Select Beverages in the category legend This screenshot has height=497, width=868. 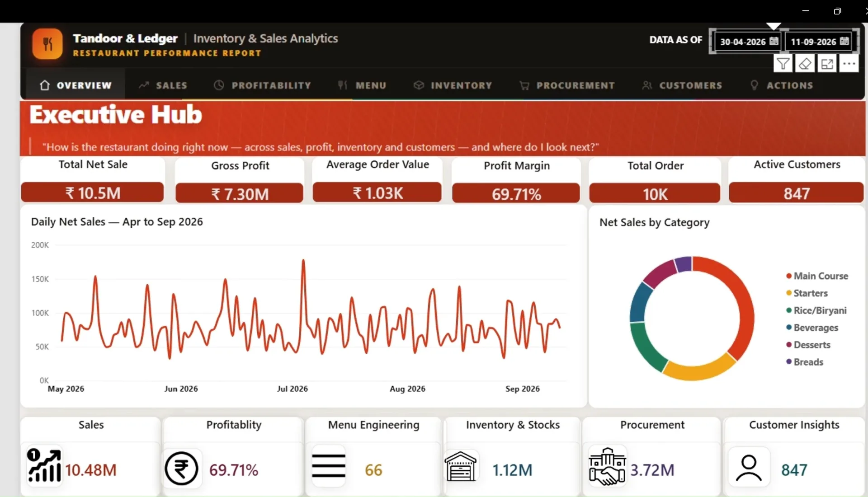coord(812,328)
